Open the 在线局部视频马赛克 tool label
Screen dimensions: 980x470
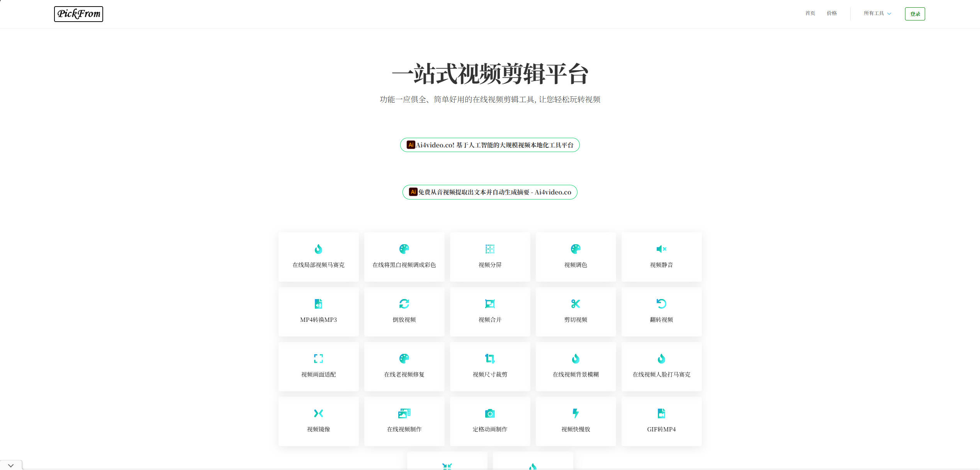click(x=318, y=265)
